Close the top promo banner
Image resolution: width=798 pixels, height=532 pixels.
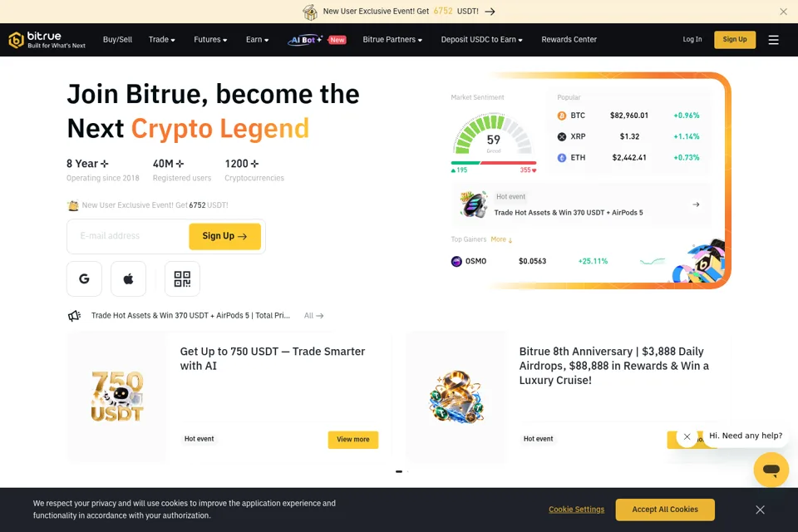coord(783,12)
